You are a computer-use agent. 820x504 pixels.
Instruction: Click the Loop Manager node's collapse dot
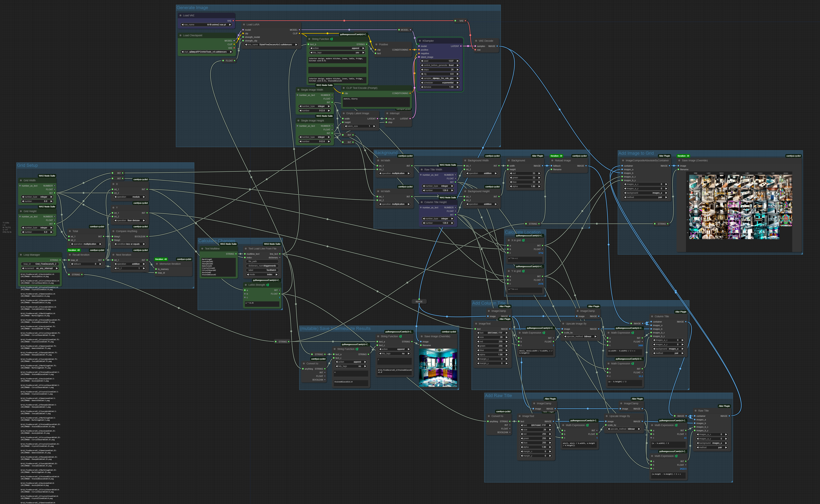21,255
